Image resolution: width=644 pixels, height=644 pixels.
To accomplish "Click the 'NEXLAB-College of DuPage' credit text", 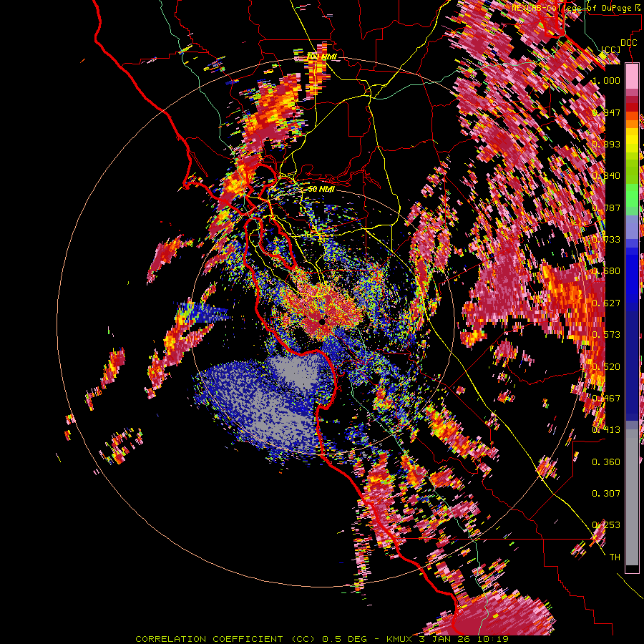I will click(x=570, y=7).
